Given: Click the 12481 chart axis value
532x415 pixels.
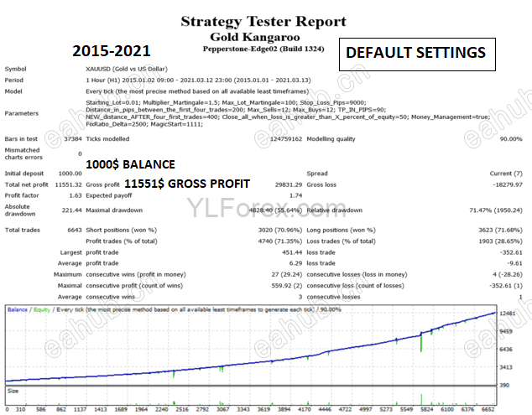Looking at the screenshot, I should [508, 314].
